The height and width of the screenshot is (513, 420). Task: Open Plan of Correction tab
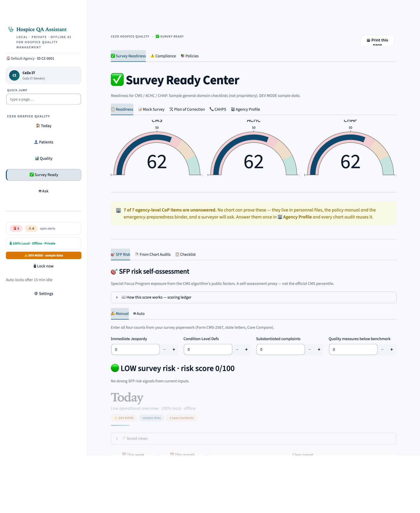click(187, 109)
